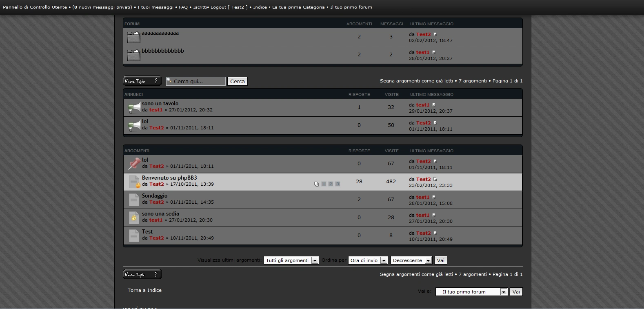Open 'Torna a Indice' link
Screen dimensions: 644x309
click(144, 290)
